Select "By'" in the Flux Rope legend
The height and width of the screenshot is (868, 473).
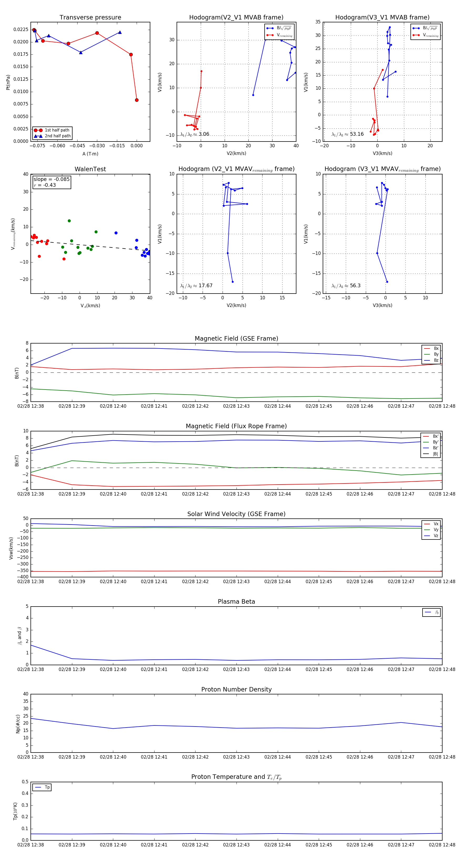point(431,442)
